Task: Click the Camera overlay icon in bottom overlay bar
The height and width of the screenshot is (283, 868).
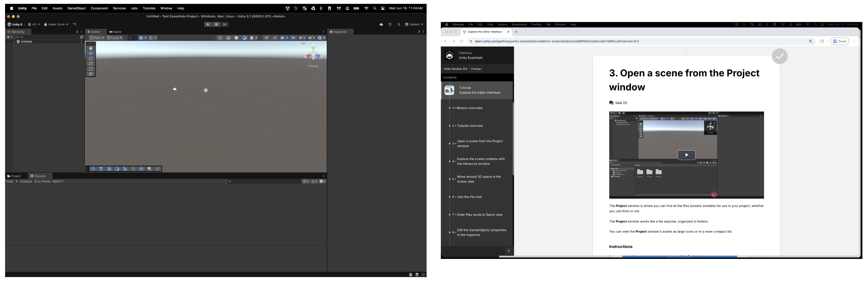Action: click(x=149, y=169)
